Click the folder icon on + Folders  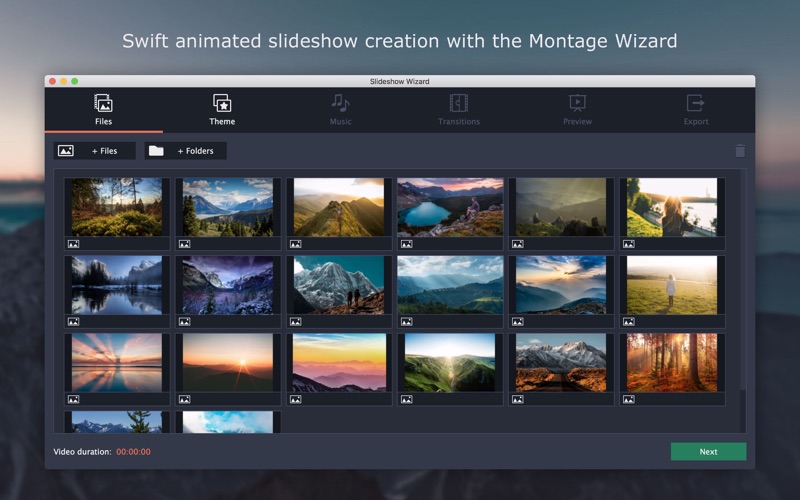point(156,151)
